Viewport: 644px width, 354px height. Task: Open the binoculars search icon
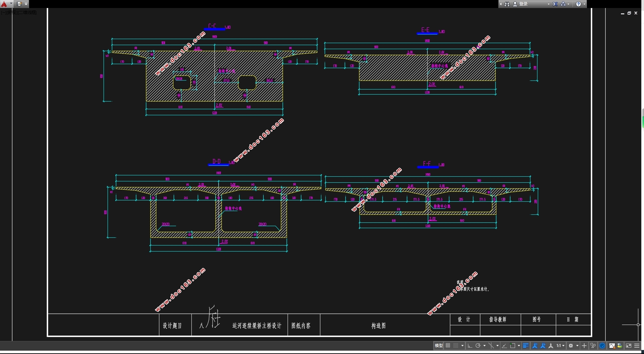pos(507,4)
